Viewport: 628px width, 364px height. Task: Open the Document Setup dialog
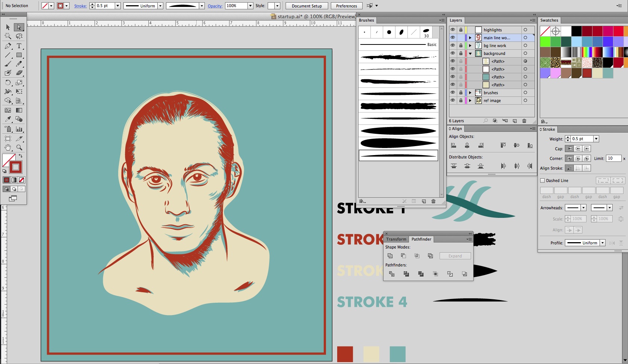[307, 6]
